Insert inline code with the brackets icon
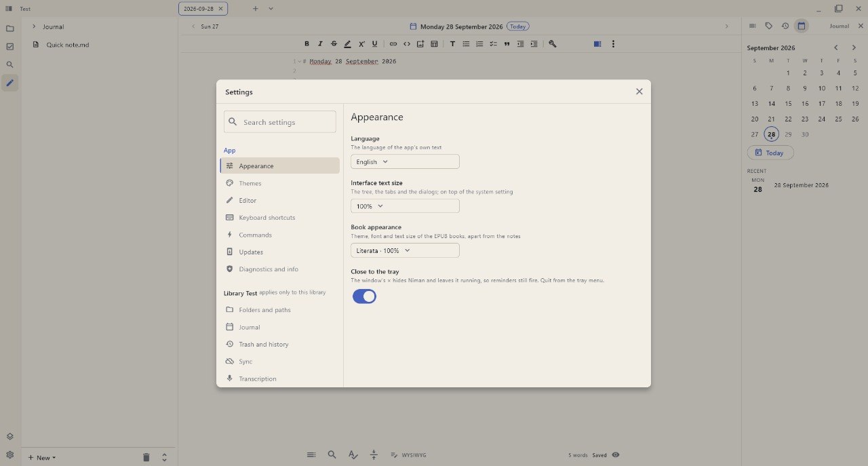This screenshot has width=868, height=466. pyautogui.click(x=407, y=43)
